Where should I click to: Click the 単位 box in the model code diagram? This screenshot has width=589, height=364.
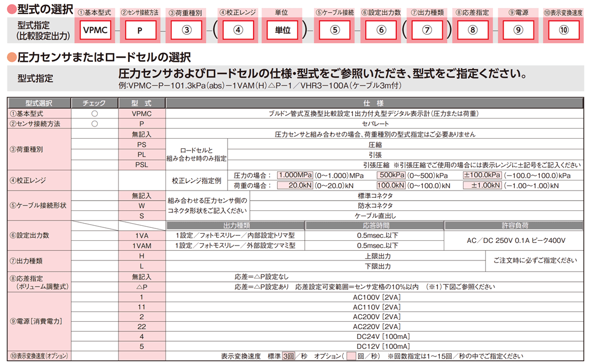pos(282,30)
